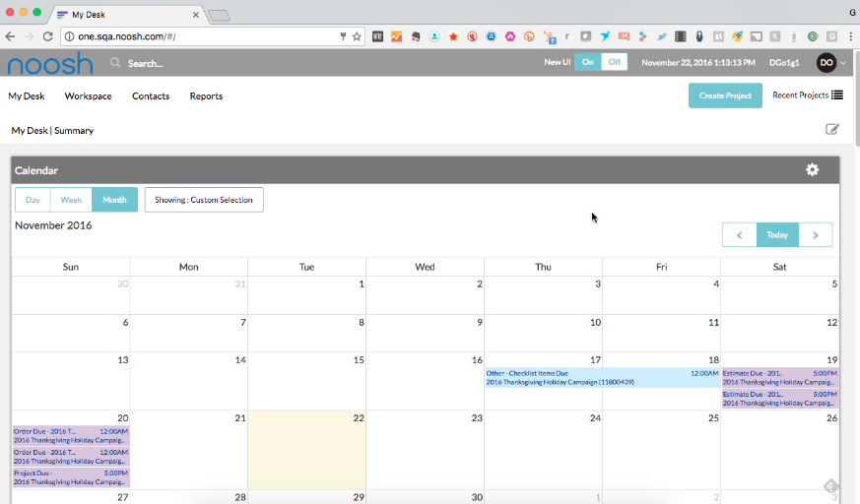Click the site info icon in address bar
This screenshot has width=860, height=504.
[x=70, y=36]
